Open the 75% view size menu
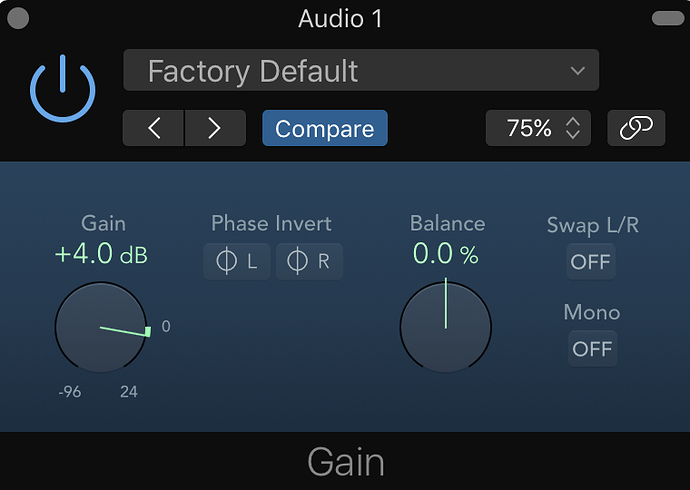This screenshot has height=490, width=690. coord(538,128)
